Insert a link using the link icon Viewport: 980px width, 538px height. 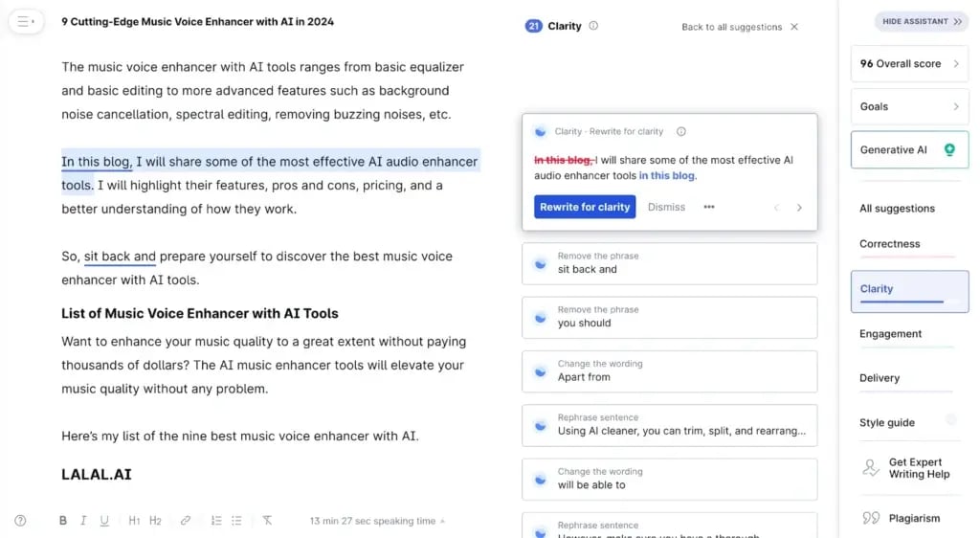tap(186, 521)
